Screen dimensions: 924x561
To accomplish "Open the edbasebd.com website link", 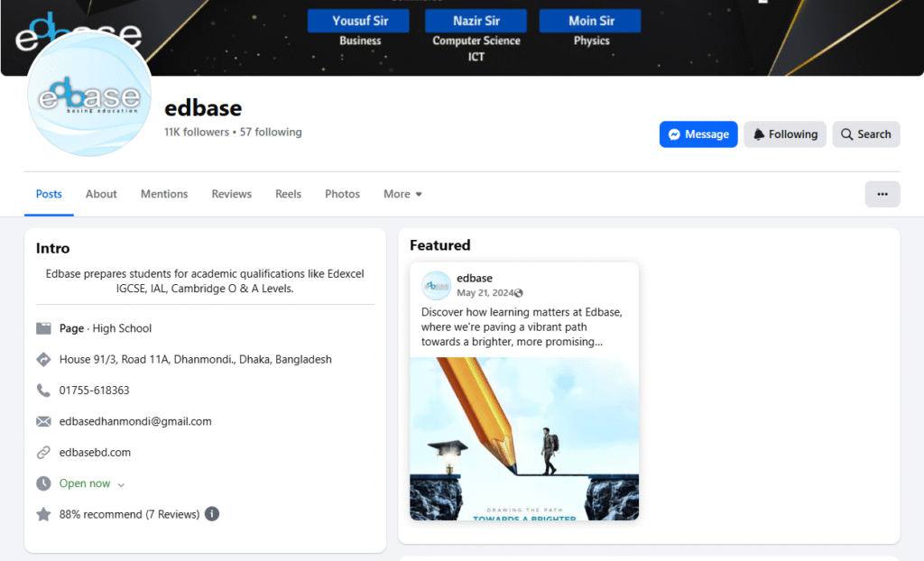I will click(x=95, y=453).
